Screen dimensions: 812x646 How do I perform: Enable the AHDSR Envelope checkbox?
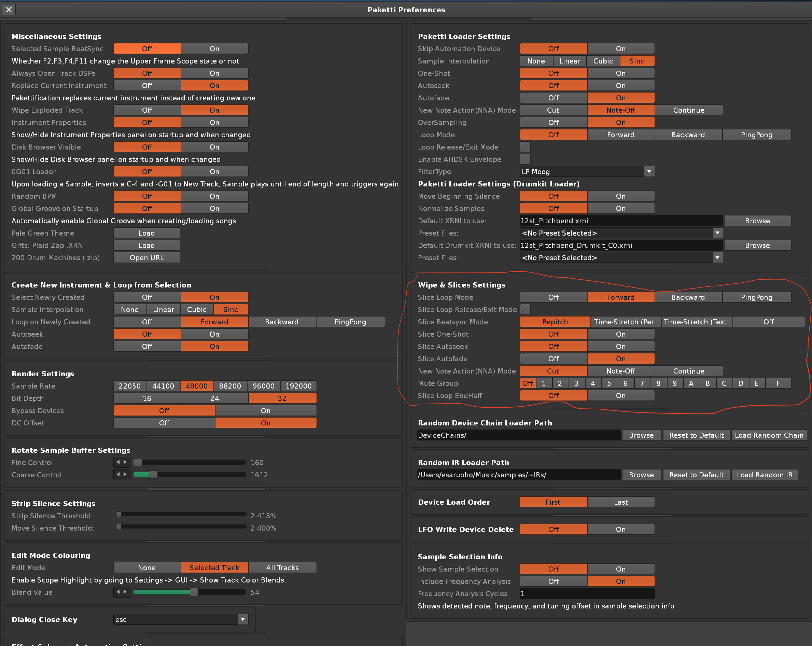[525, 159]
